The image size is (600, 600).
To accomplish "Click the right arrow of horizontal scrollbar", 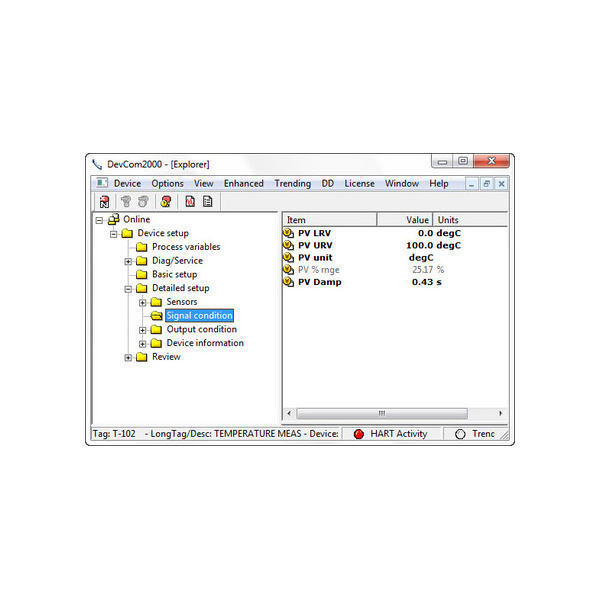I will point(501,413).
